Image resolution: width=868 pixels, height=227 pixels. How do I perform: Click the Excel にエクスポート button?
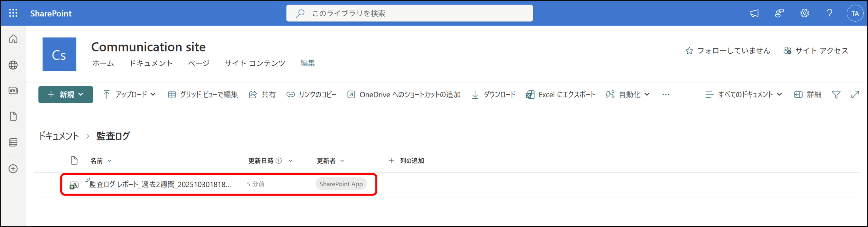(x=560, y=95)
